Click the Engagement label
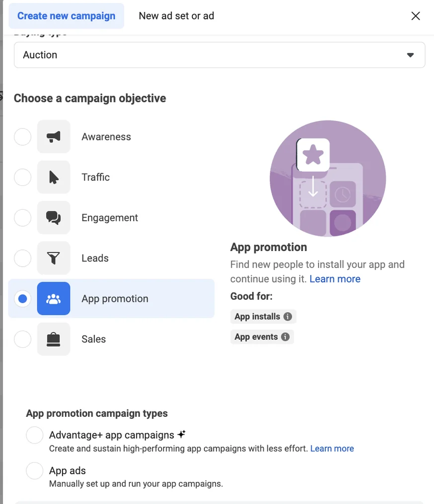The image size is (434, 504). tap(110, 218)
